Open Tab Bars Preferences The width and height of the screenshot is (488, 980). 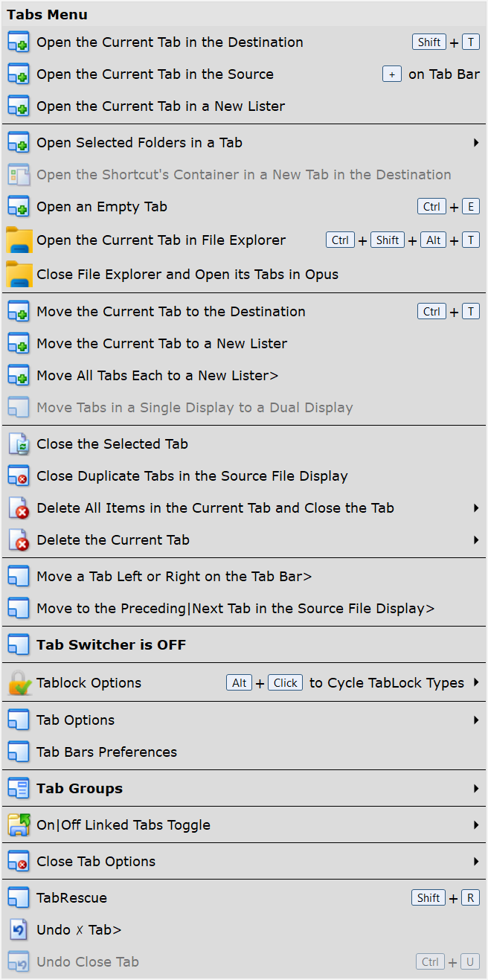tap(244, 752)
